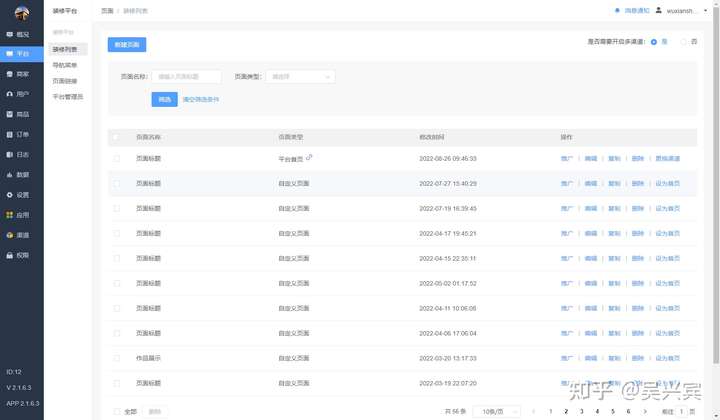Viewport: 720px width, 420px height.
Task: Open the 商家 merchant sidebar icon
Action: [10, 74]
